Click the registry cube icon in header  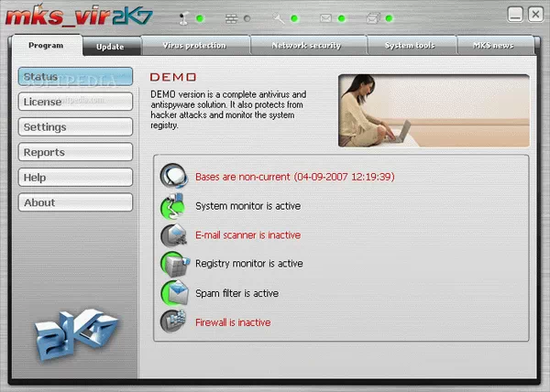pos(373,18)
